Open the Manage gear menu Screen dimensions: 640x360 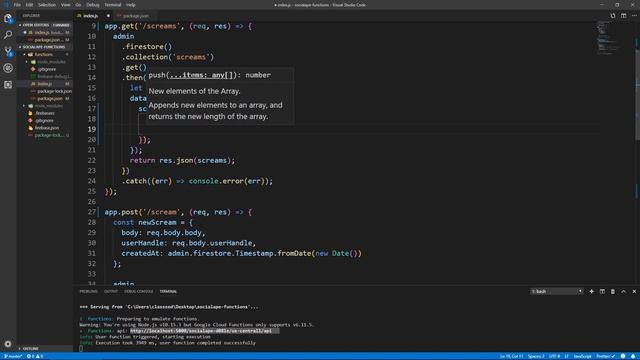click(8, 344)
